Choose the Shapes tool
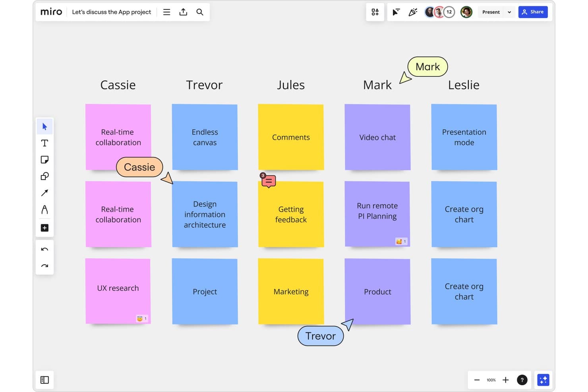 (x=44, y=176)
